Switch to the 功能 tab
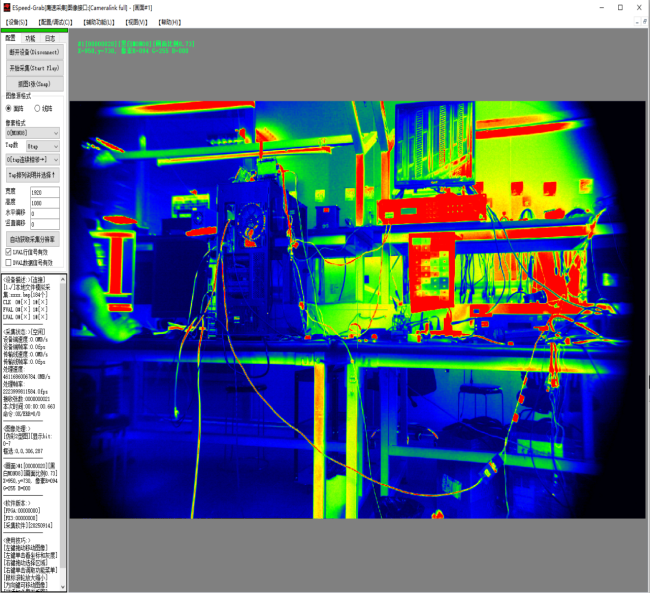650x594 pixels. [30, 39]
